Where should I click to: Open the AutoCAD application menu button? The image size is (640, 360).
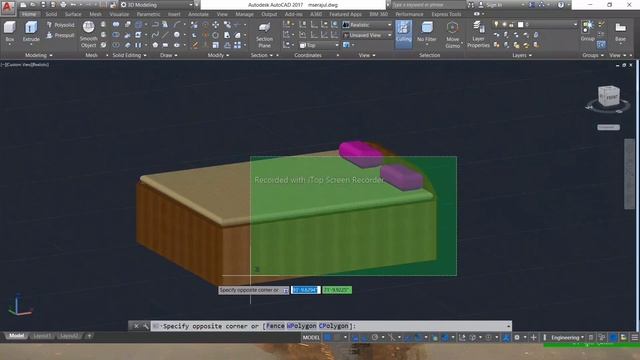8,8
